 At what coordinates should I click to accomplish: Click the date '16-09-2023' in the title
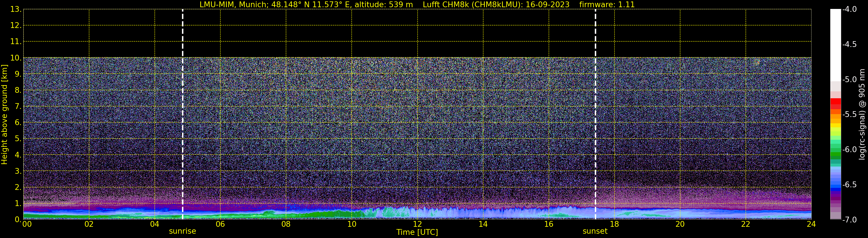[x=548, y=5]
